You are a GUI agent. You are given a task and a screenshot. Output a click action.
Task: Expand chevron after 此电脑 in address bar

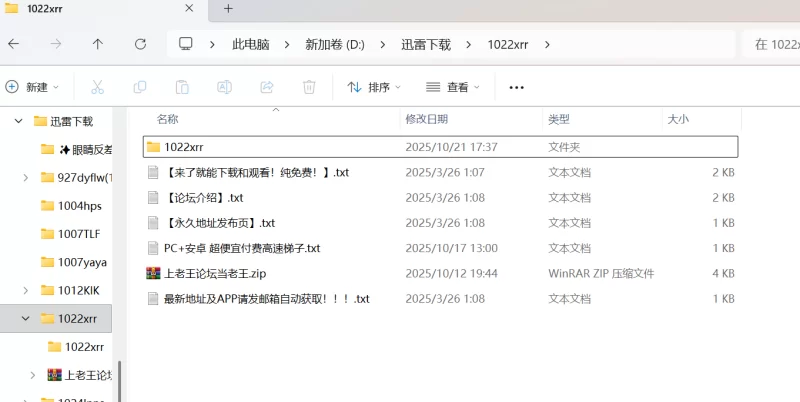click(287, 44)
